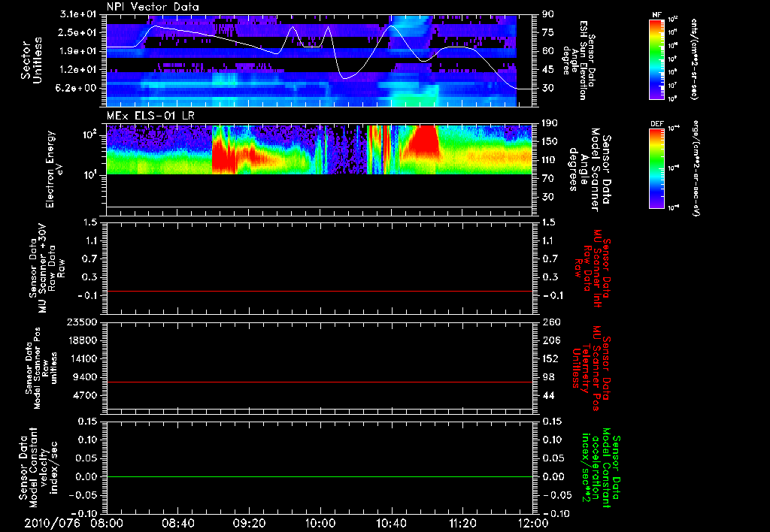Click the '1.9e+01' sector tick value
Image resolution: width=770 pixels, height=532 pixels.
pyautogui.click(x=78, y=51)
